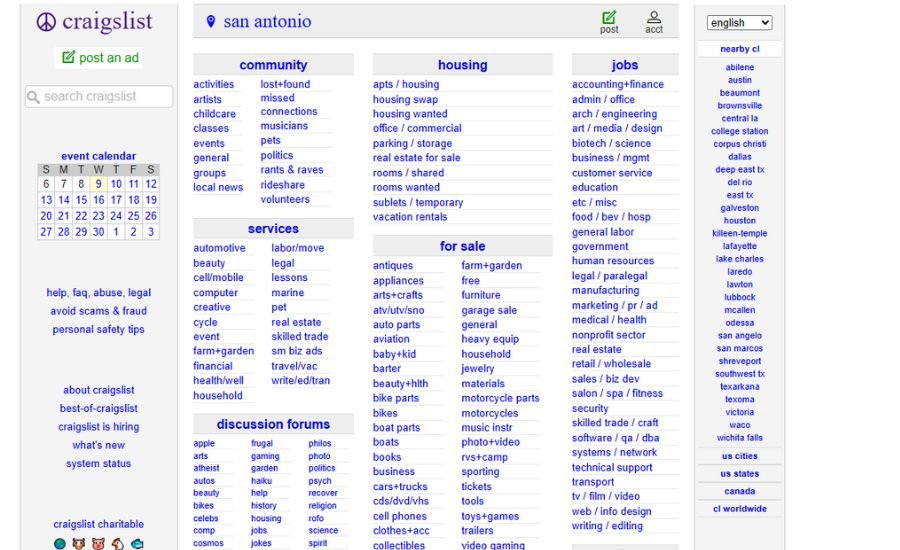Open craigslist is hiring link
The image size is (900, 550).
99,427
